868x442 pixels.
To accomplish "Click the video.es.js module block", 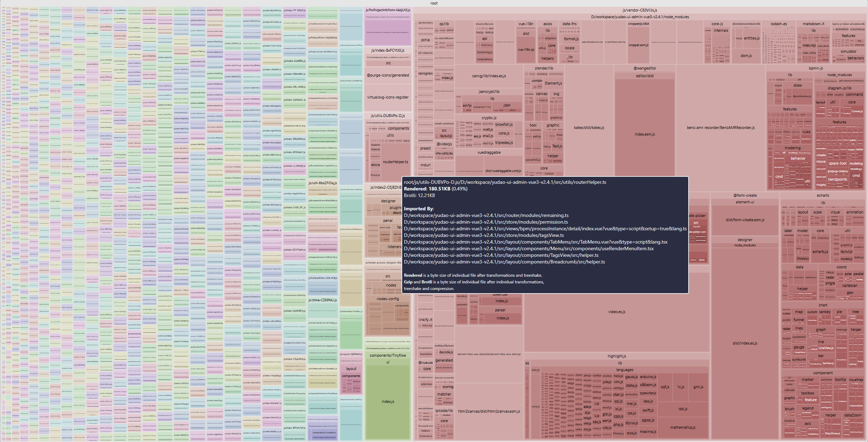I will 617,312.
